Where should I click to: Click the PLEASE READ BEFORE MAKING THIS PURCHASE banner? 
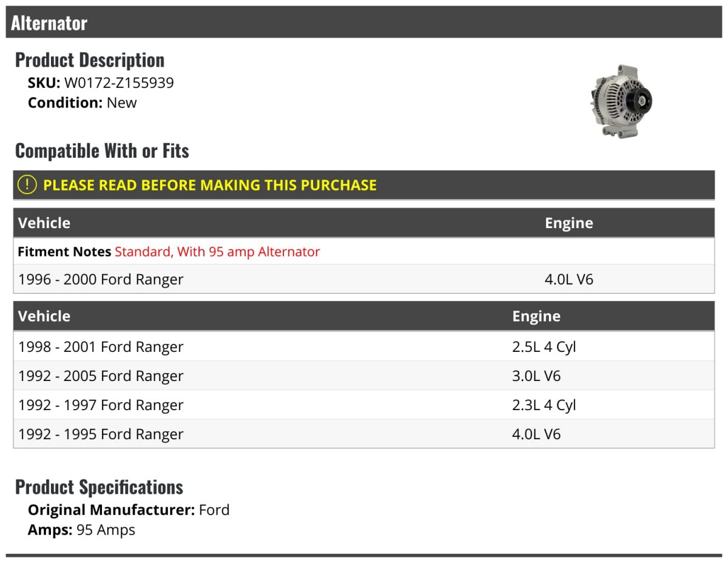click(210, 185)
